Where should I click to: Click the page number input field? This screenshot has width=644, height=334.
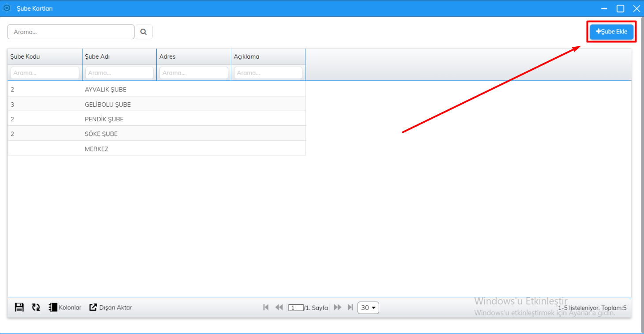[x=296, y=308]
